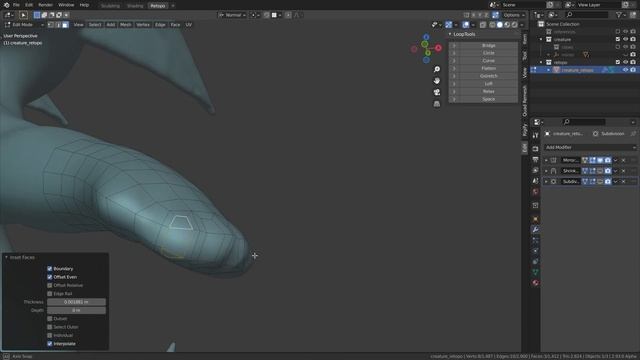Select material preview shading icon
The image size is (640, 360).
[507, 25]
